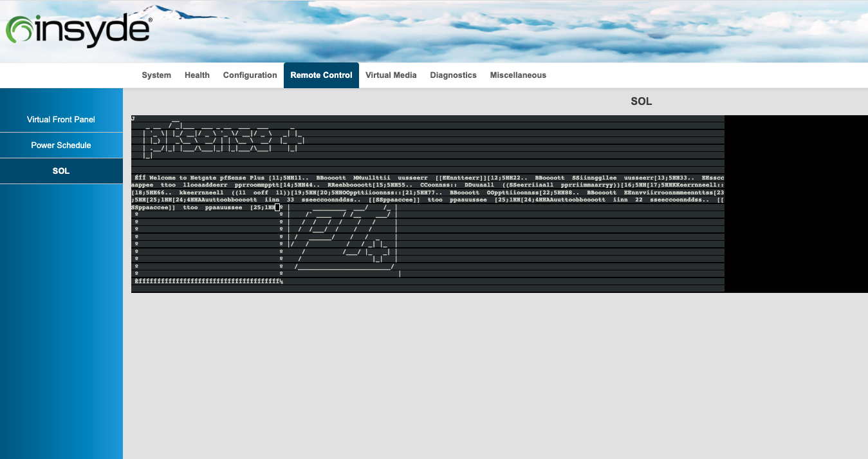Click the green insyde swirl logo icon
The height and width of the screenshot is (459, 868).
(19, 31)
